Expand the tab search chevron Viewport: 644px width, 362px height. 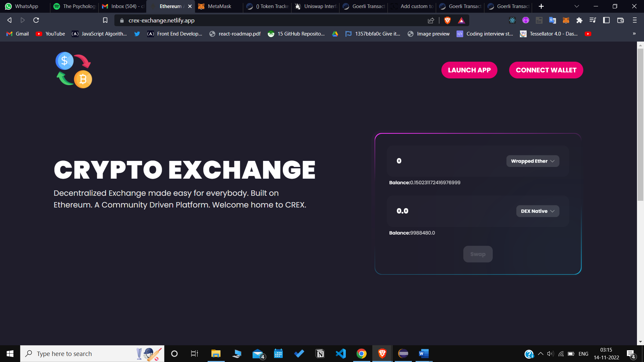coord(577,6)
